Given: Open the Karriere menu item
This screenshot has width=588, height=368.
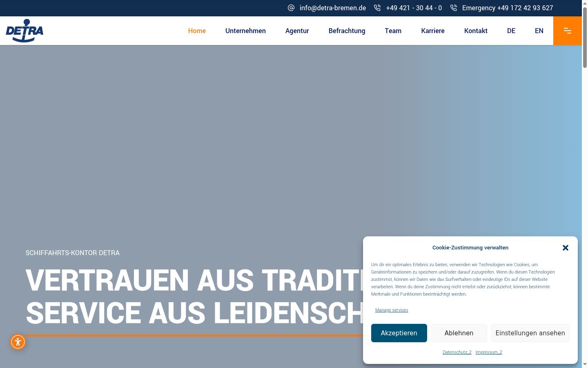Looking at the screenshot, I should pos(433,31).
